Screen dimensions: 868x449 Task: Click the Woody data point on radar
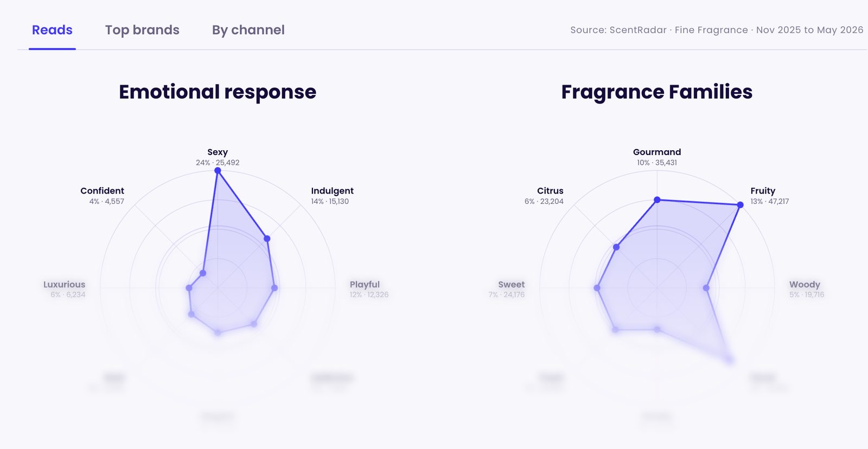point(706,288)
